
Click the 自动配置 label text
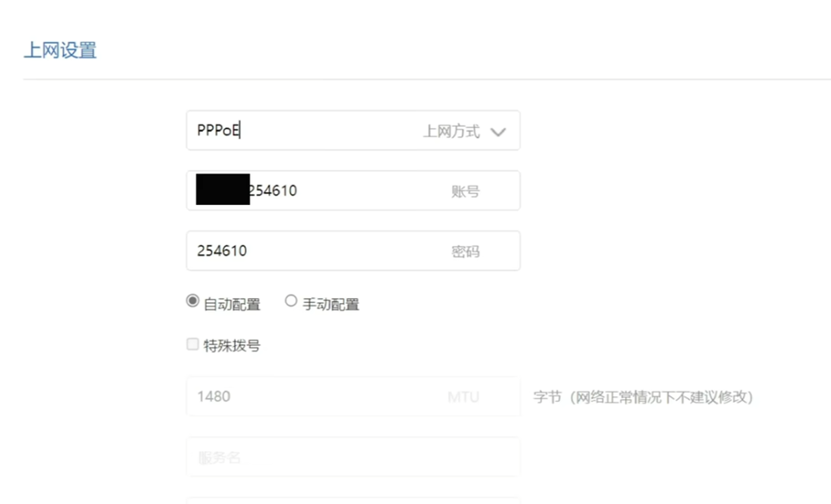[232, 305]
